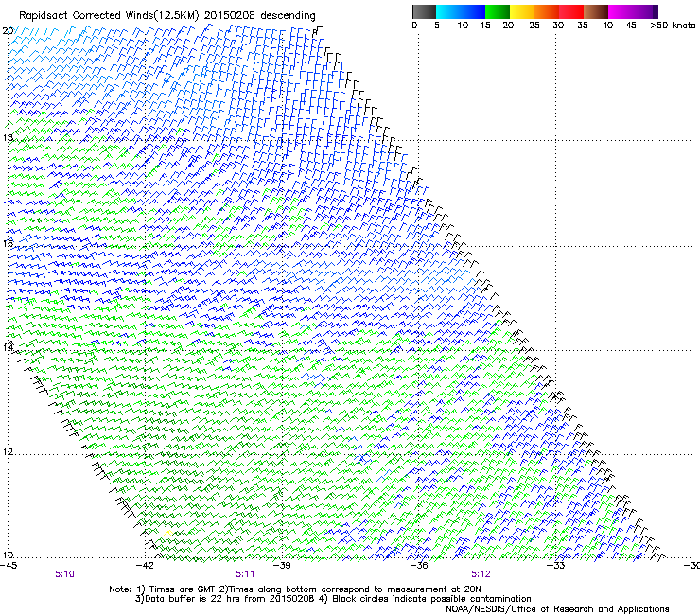Click latitude axis label '16'

tap(8, 243)
